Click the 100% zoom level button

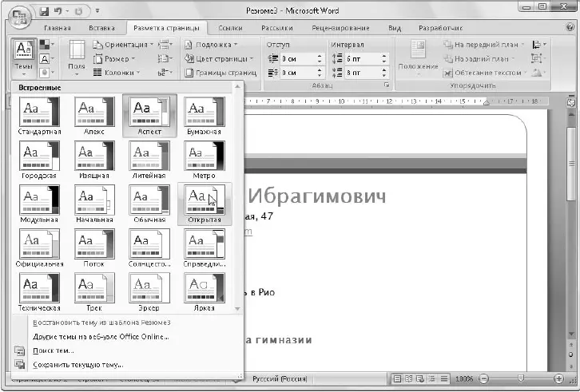[464, 378]
